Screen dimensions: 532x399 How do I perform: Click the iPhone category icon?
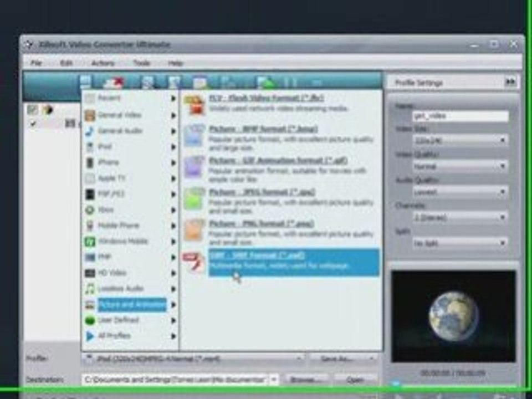click(x=90, y=162)
